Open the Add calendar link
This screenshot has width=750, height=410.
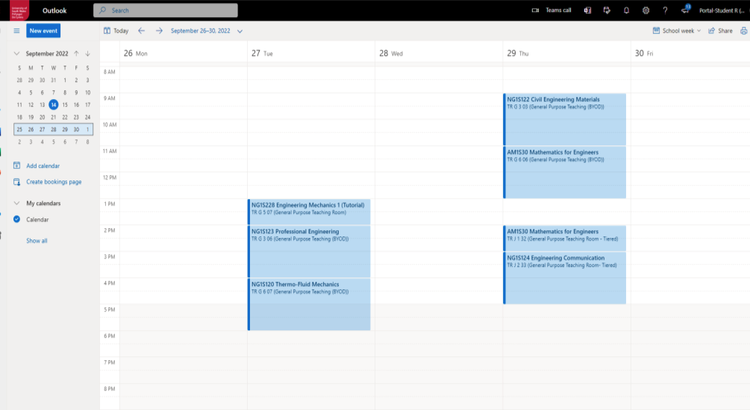42,165
